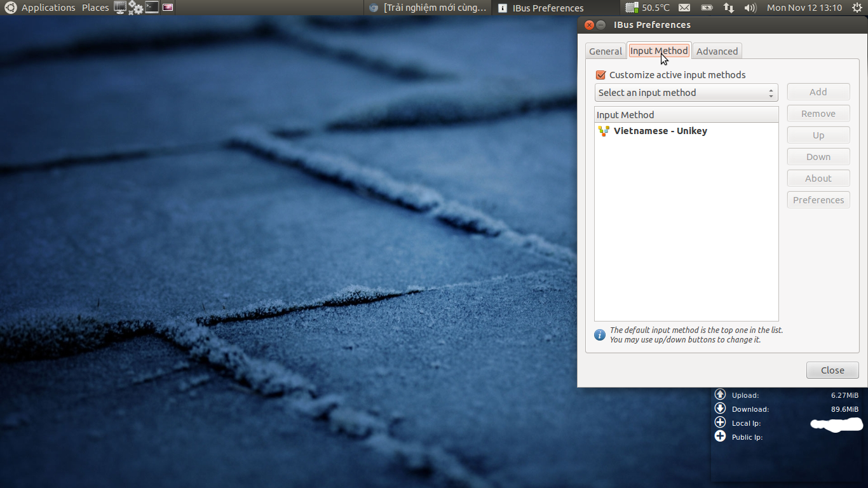Open the network up/down arrows indicator
Image resolution: width=868 pixels, height=488 pixels.
729,8
